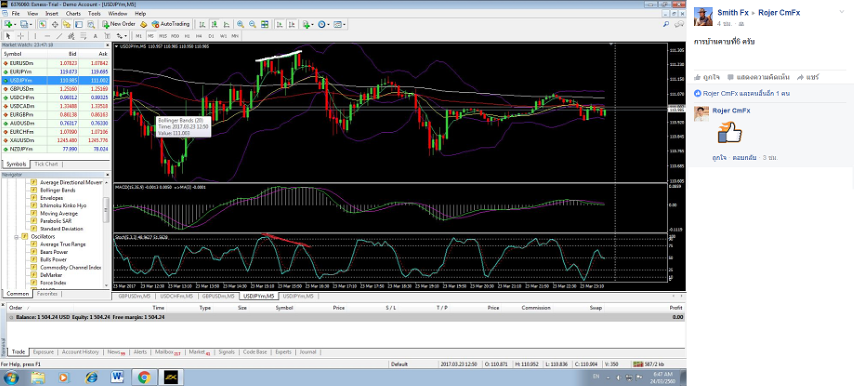Switch chart to candlestick display mode
The width and height of the screenshot is (854, 386).
(215, 24)
